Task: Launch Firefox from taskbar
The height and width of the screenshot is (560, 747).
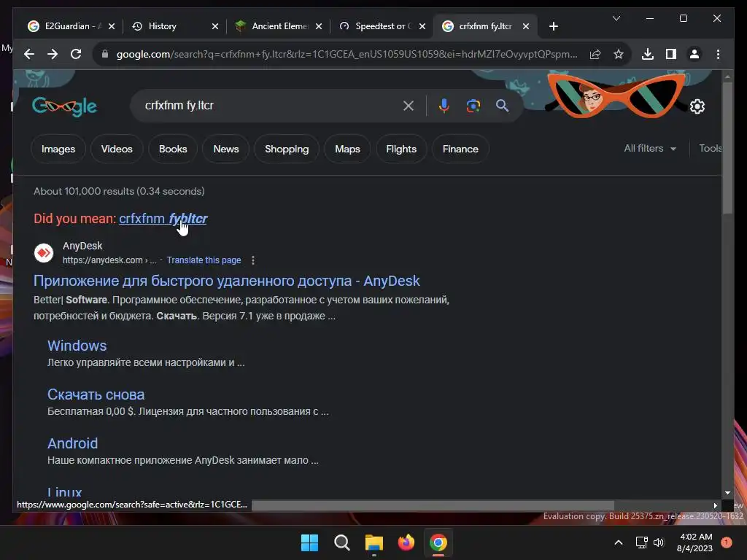Action: pyautogui.click(x=406, y=542)
